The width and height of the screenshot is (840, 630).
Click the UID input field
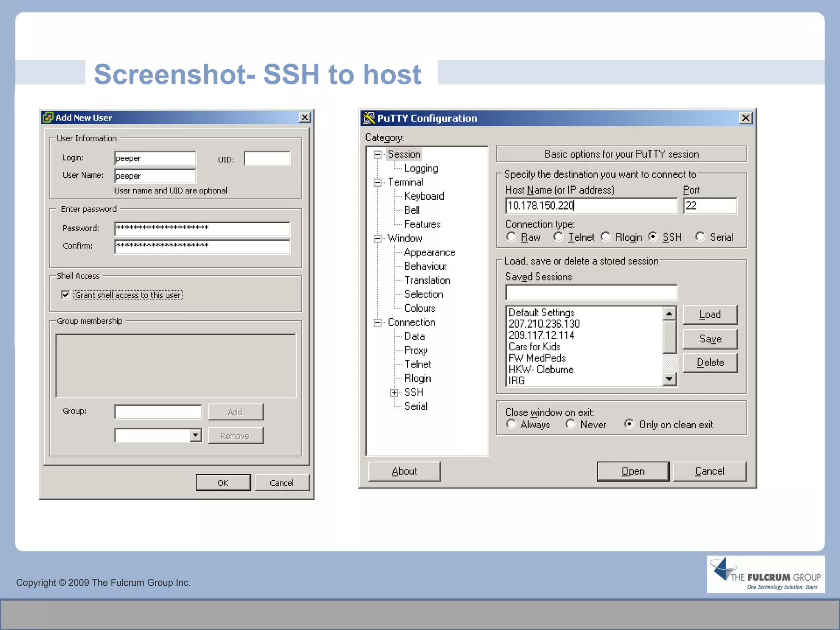(x=267, y=158)
